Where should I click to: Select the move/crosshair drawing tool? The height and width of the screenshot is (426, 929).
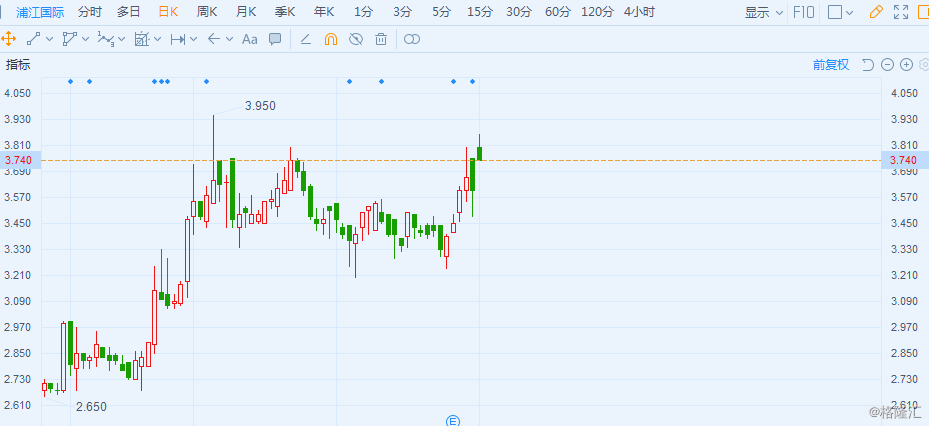coord(10,39)
